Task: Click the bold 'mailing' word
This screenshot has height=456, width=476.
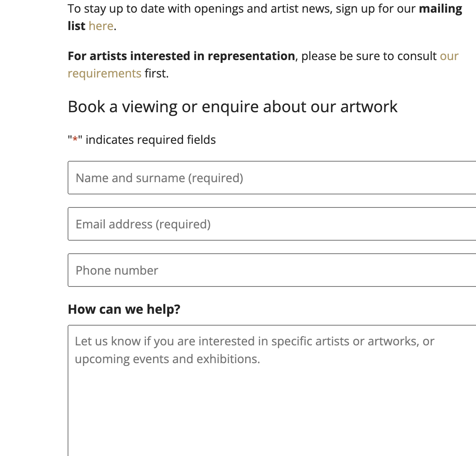Action: (440, 9)
